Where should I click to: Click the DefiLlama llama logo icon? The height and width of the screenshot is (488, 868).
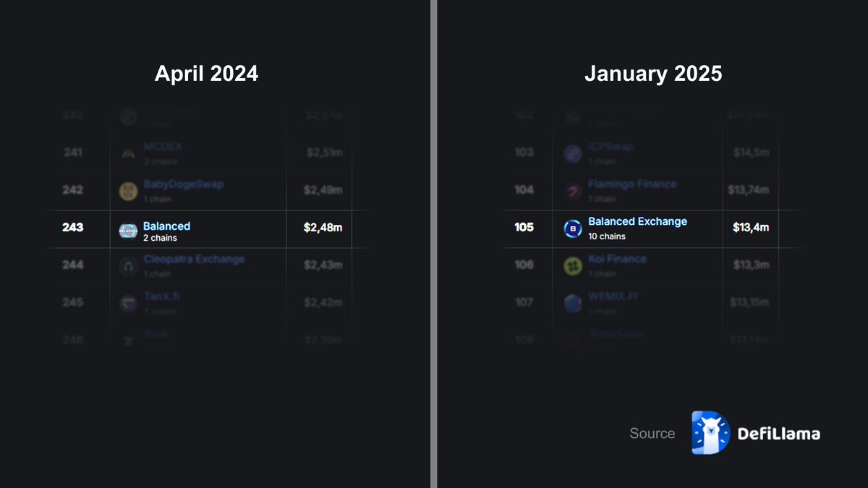pos(710,433)
